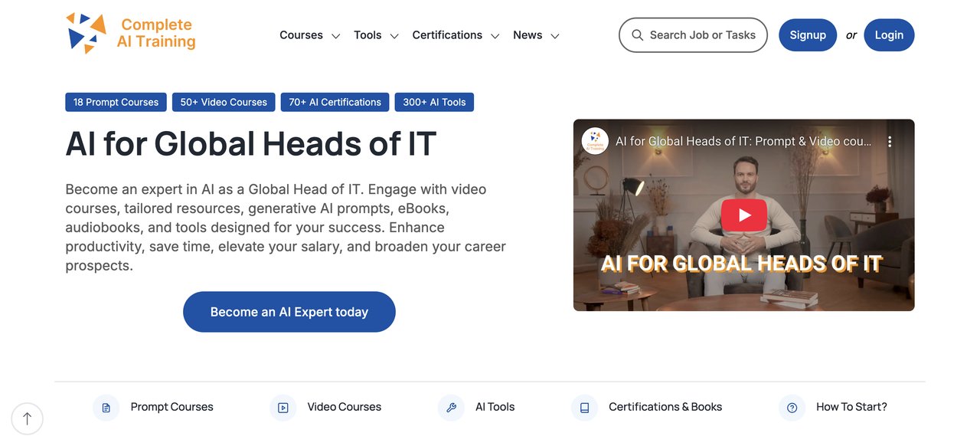Screen dimensions: 980x446
Task: Click the channel avatar in the video
Action: [x=595, y=141]
